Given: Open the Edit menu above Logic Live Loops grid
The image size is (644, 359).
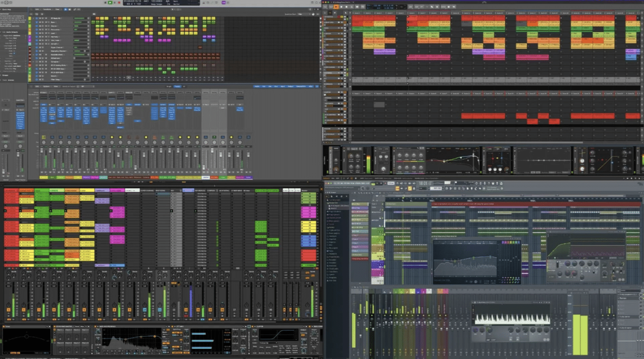Looking at the screenshot, I should coord(38,9).
